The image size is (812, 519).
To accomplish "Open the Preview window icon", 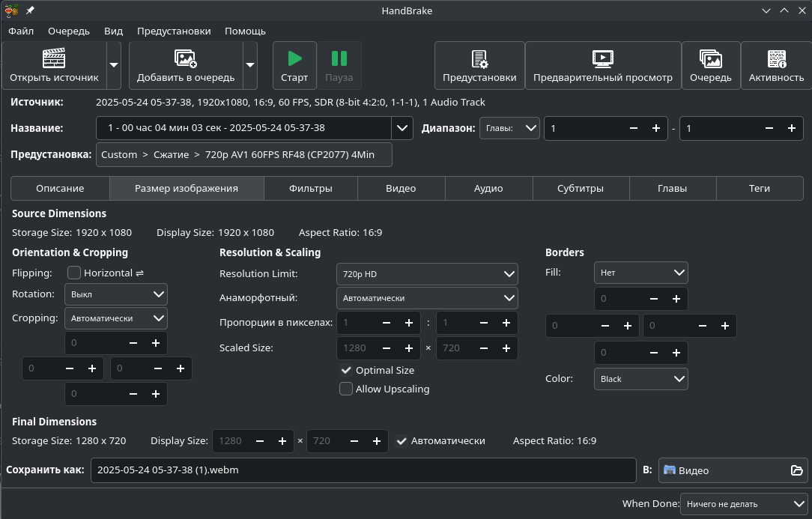I will coord(603,58).
